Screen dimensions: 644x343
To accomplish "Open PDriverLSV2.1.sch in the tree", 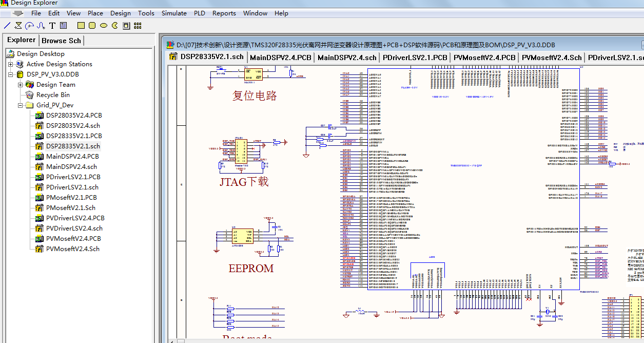I will [x=72, y=187].
